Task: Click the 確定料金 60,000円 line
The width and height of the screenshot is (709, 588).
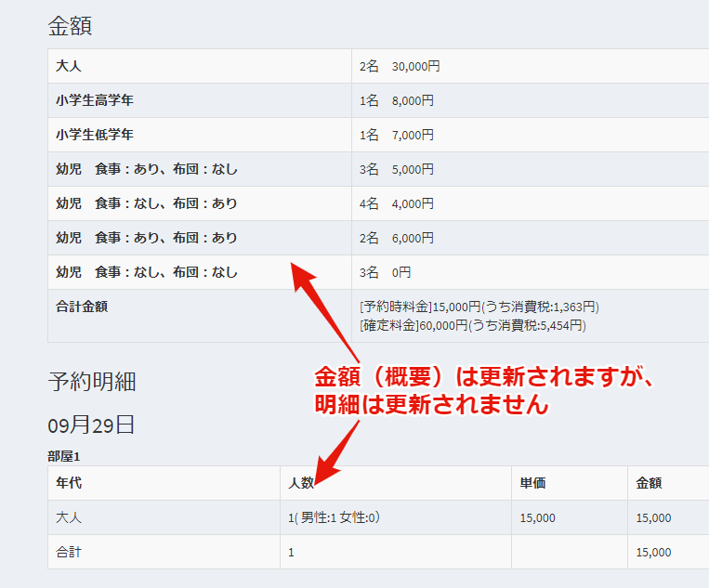Action: coord(473,325)
